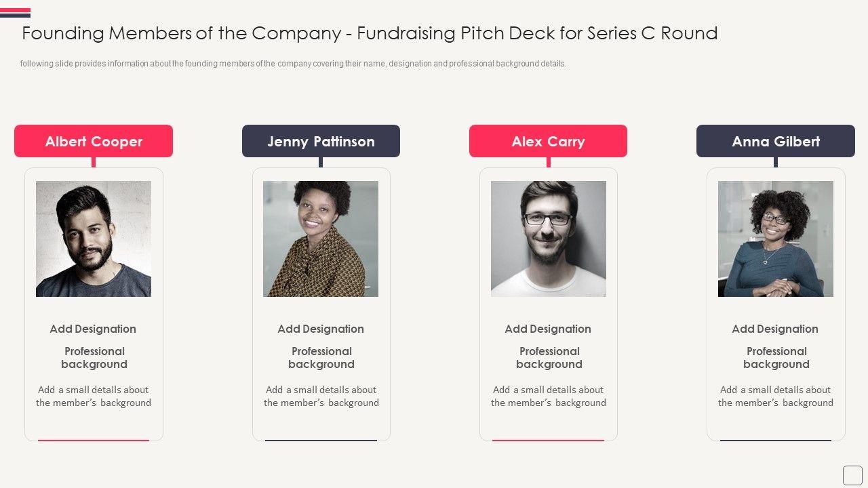Click 'Professional background' heading in Alex Carry's card
The width and height of the screenshot is (868, 488).
pos(549,358)
